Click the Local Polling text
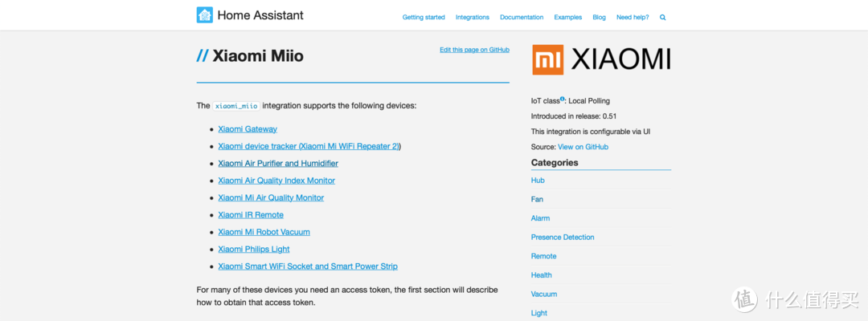The image size is (868, 321). (x=589, y=101)
